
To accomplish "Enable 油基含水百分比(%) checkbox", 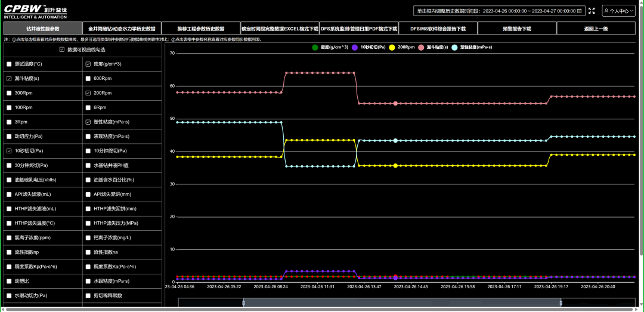I will [88, 180].
